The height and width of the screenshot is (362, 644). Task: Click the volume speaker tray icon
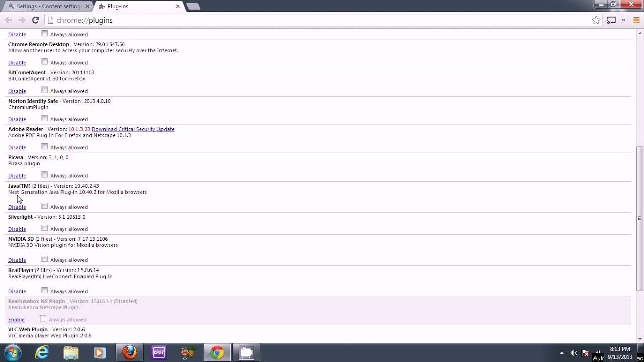(574, 353)
